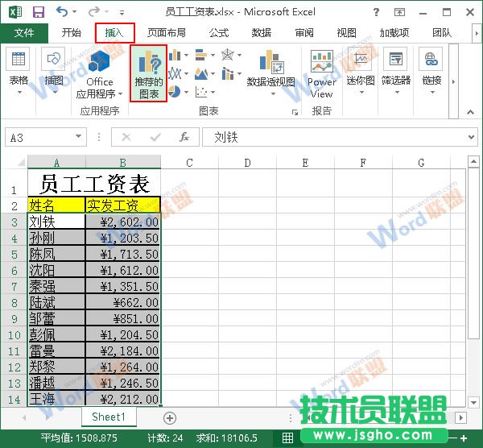Expand the Office 应用程序 dropdown arrow
The height and width of the screenshot is (448, 483).
[120, 93]
